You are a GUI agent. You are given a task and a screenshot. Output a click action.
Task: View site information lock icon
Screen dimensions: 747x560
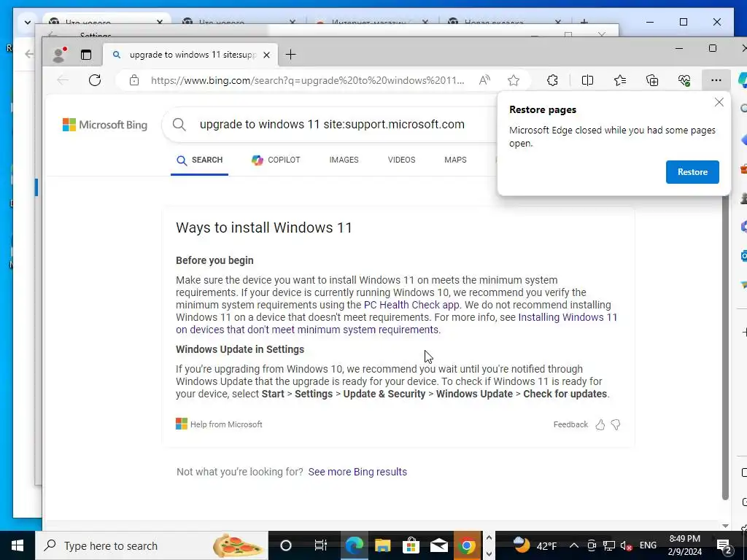coord(134,80)
